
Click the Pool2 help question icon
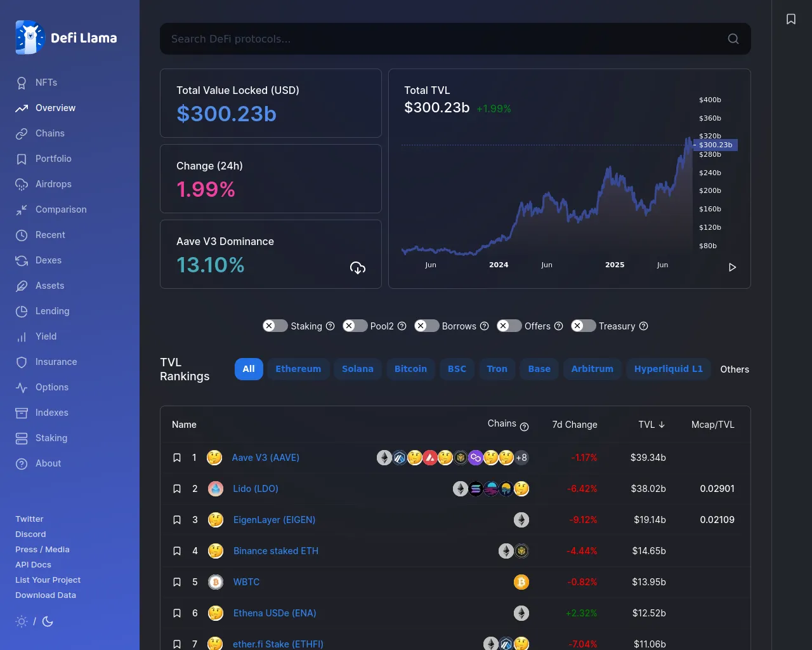pyautogui.click(x=402, y=326)
